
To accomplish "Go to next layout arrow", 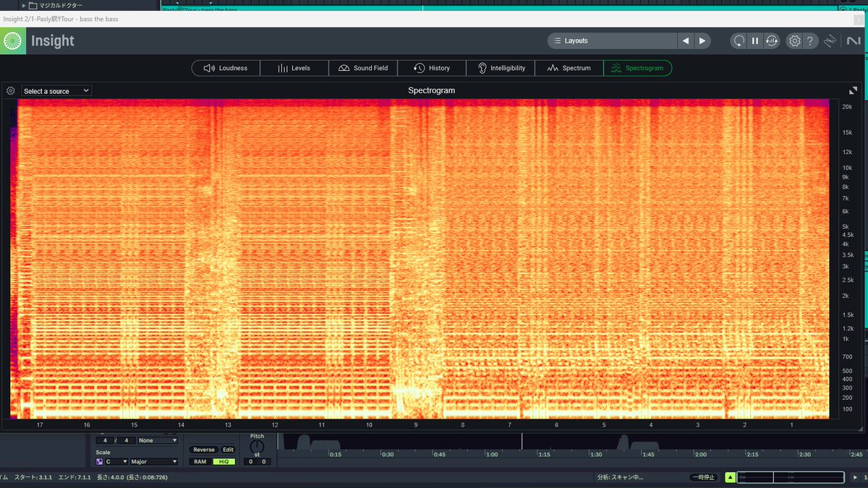I will (x=702, y=41).
